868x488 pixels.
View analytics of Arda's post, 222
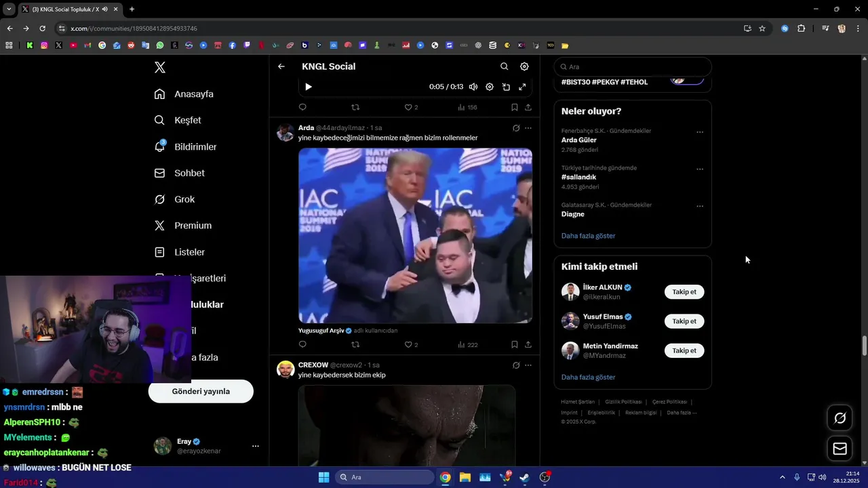point(468,344)
